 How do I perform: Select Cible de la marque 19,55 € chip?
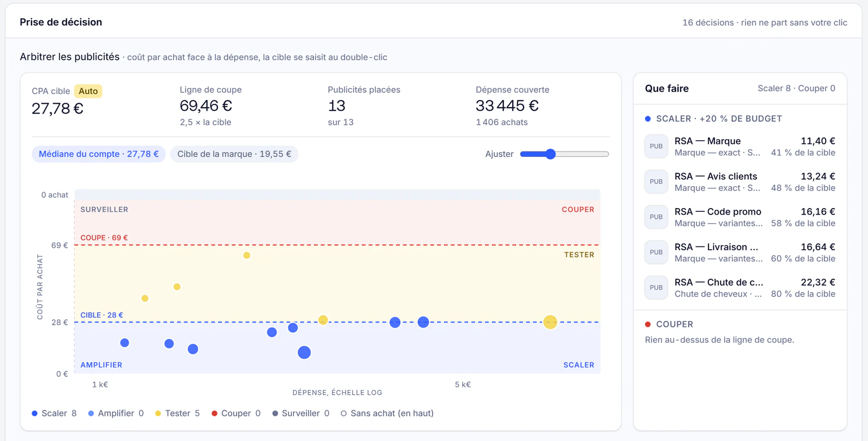pyautogui.click(x=234, y=154)
